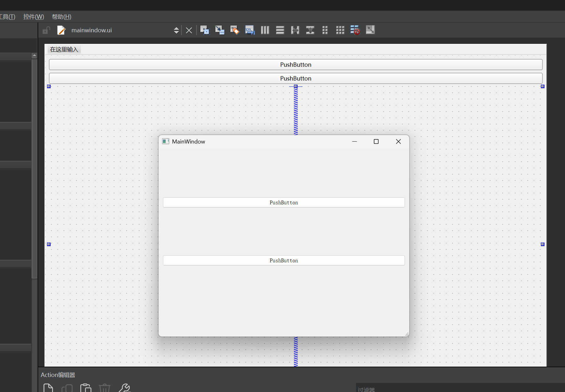Click the 在这里输入 menu placeholder on the form
The width and height of the screenshot is (565, 392).
[x=64, y=50]
